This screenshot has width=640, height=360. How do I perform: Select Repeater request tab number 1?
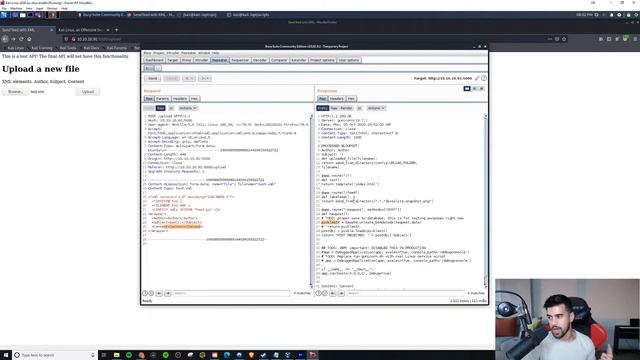[149, 68]
